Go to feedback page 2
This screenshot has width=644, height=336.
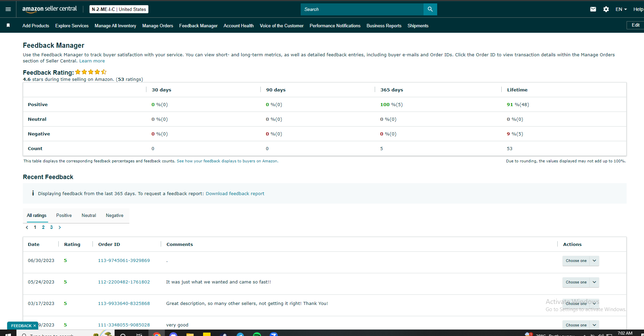pos(43,227)
